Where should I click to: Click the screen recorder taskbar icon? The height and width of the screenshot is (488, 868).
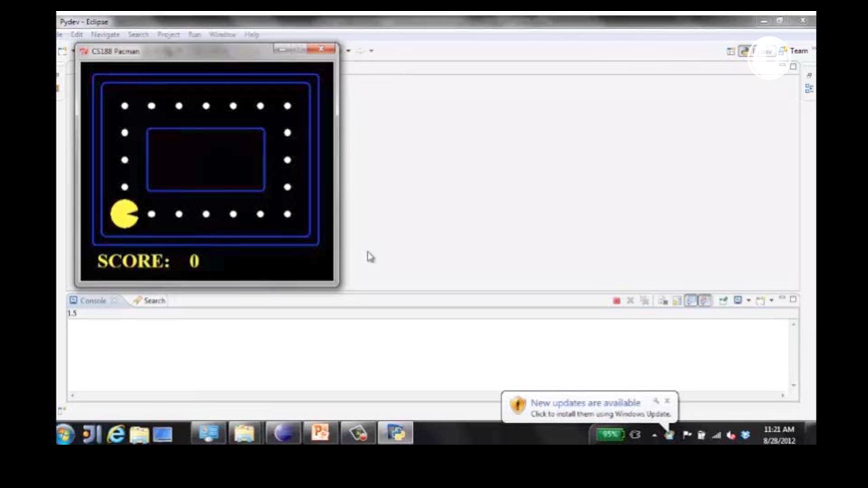[358, 433]
